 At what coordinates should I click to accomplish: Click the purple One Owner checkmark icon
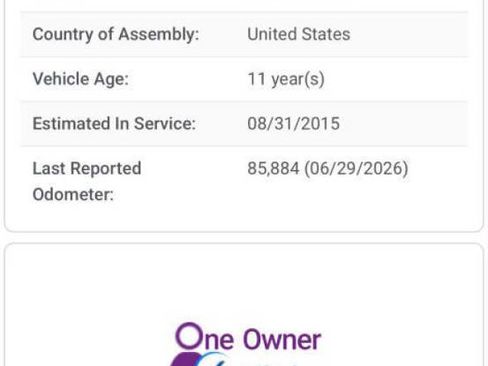200,359
